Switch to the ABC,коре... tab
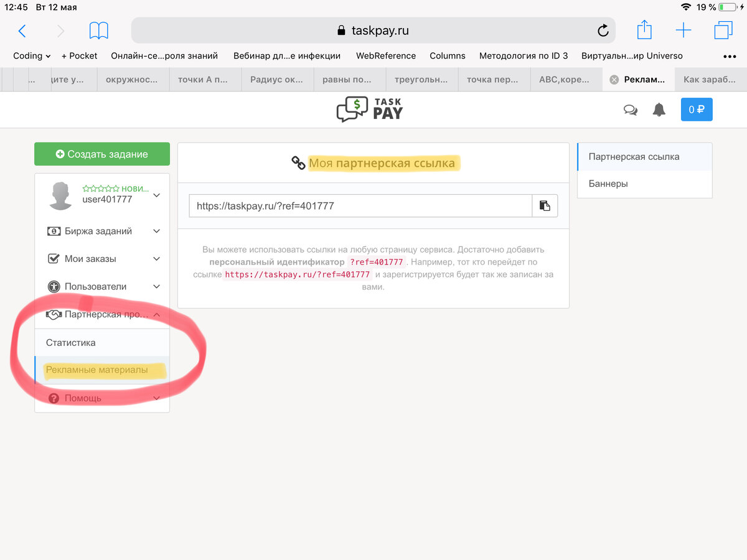 point(566,80)
